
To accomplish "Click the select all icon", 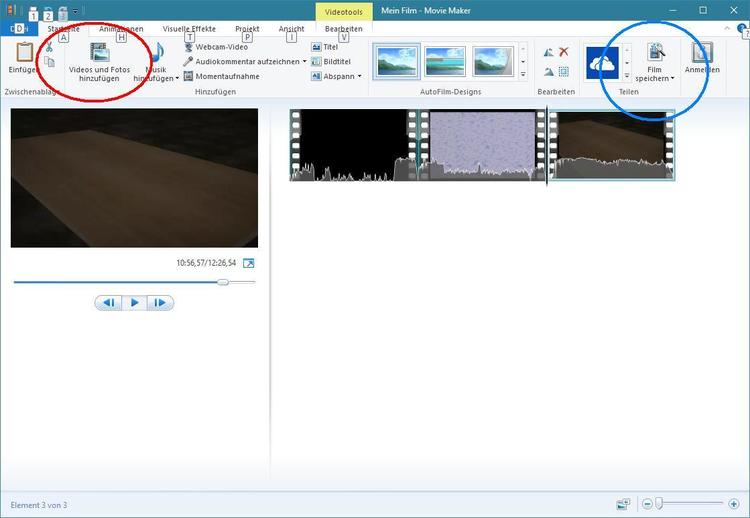I will pyautogui.click(x=564, y=72).
